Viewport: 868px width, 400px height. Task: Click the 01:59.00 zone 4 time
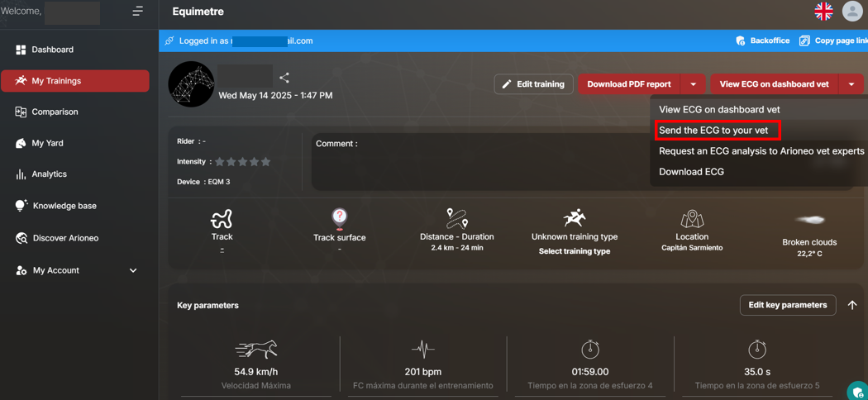590,372
